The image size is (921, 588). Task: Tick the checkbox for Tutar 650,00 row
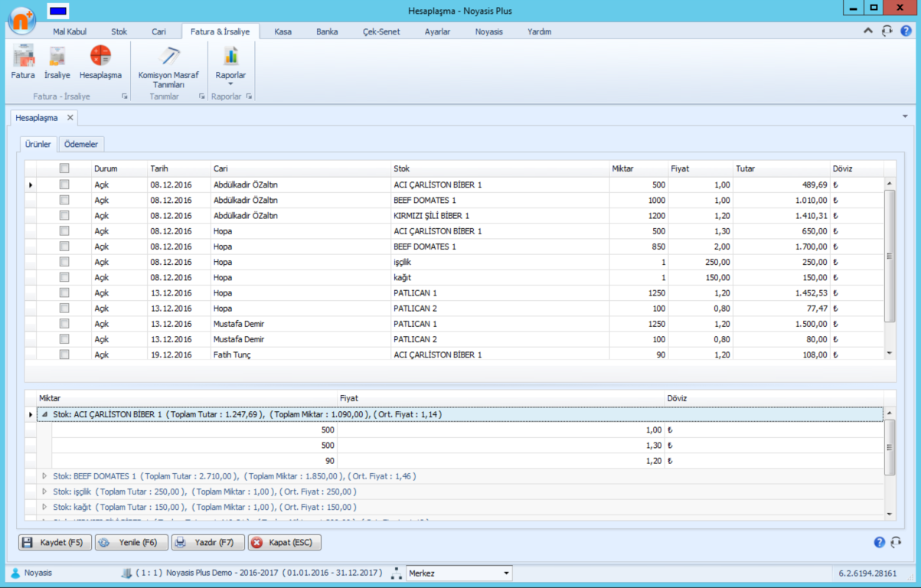(x=64, y=230)
